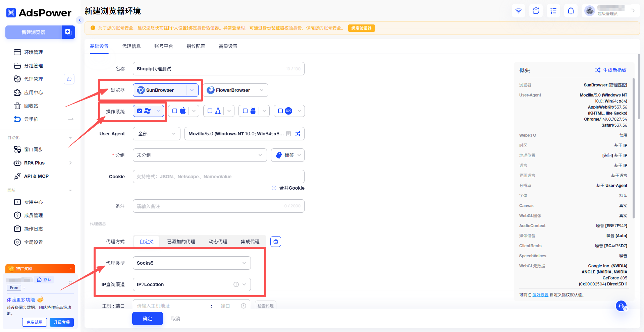
Task: Click the 名称 input field
Action: click(219, 69)
